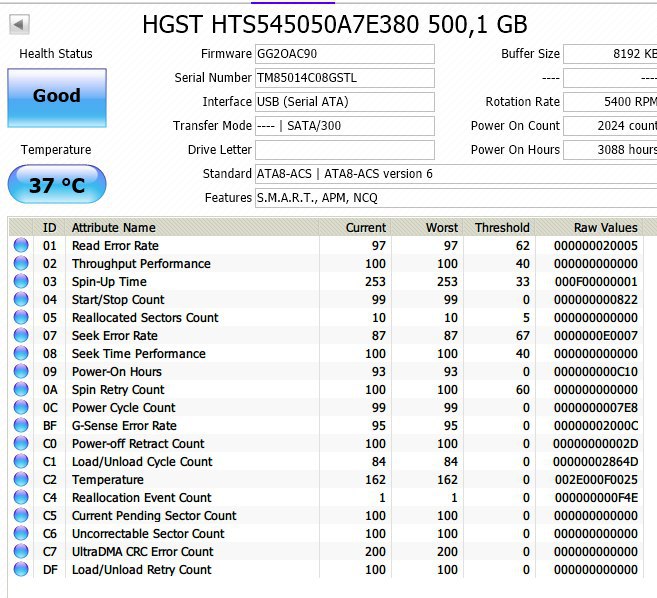Select the Current Pending Sector Count row

[326, 515]
